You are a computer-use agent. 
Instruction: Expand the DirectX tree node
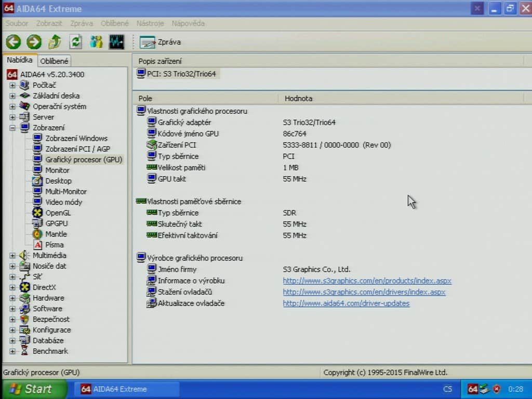[12, 287]
